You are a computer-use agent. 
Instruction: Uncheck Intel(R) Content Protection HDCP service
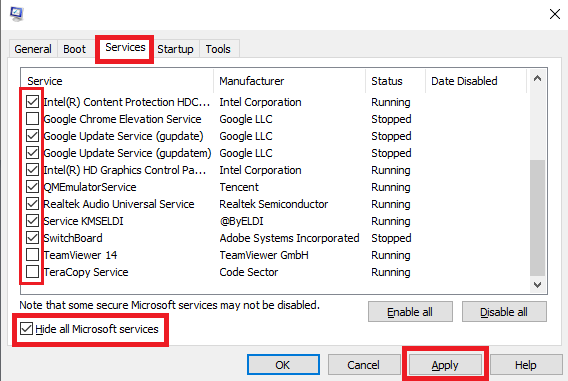pos(33,102)
